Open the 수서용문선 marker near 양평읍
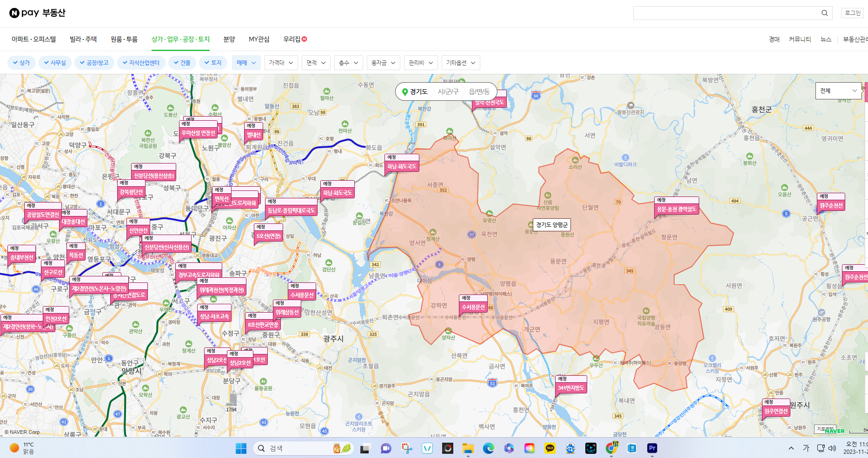Image resolution: width=868 pixels, height=458 pixels. click(473, 304)
